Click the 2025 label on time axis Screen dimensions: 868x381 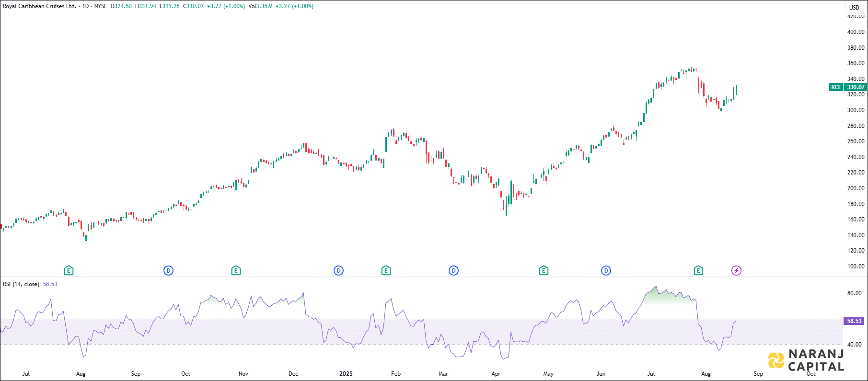[x=346, y=374]
